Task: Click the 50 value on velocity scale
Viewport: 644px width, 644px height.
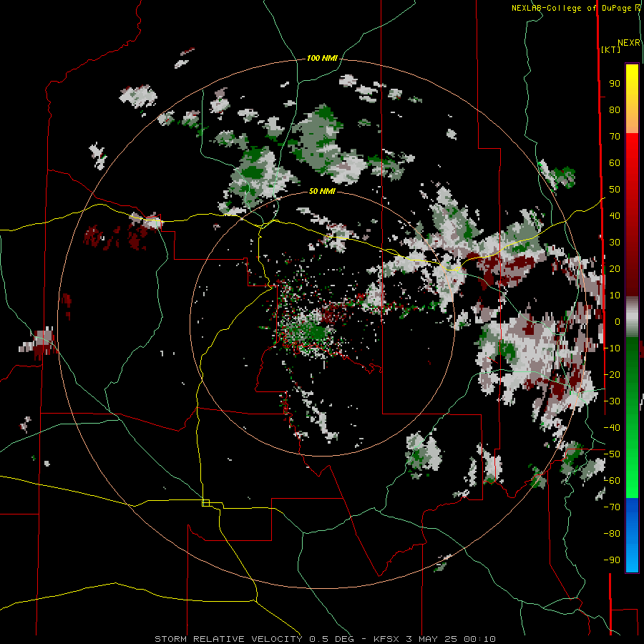Action: pyautogui.click(x=615, y=190)
